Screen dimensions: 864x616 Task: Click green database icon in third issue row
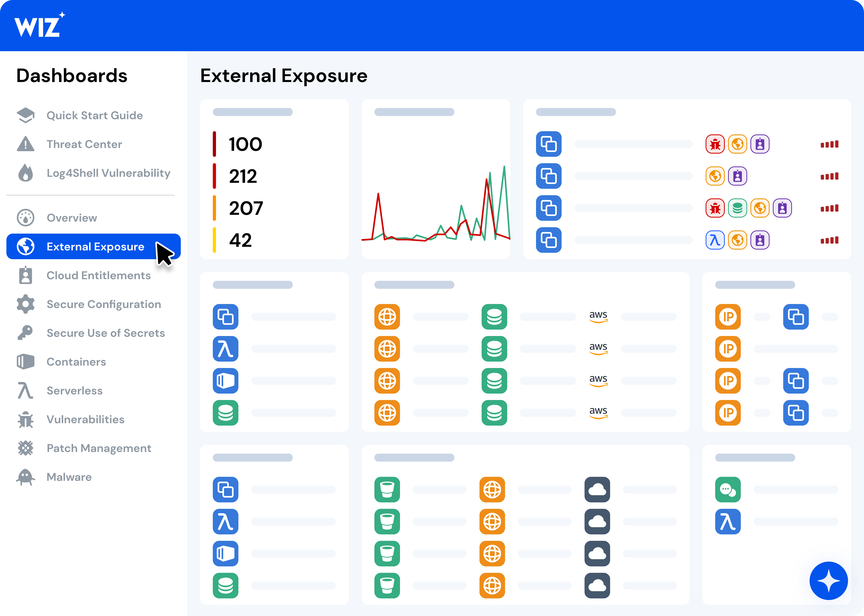pyautogui.click(x=737, y=208)
